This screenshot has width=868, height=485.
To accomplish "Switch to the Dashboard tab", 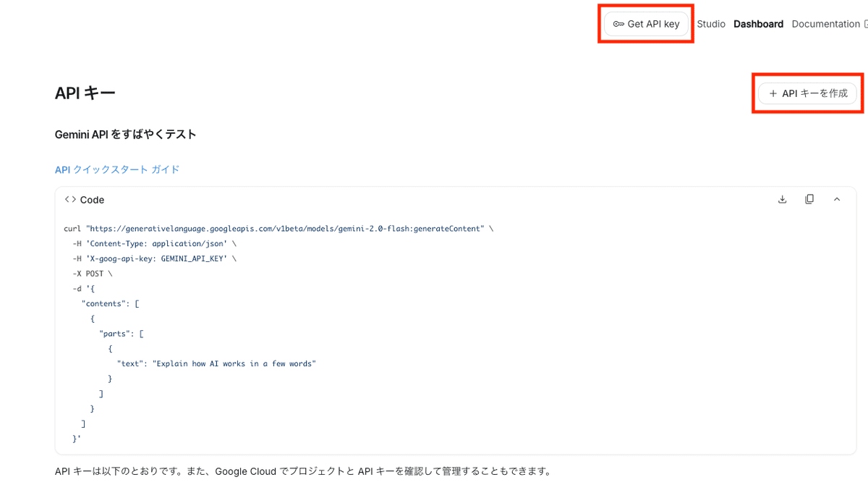I will tap(758, 23).
